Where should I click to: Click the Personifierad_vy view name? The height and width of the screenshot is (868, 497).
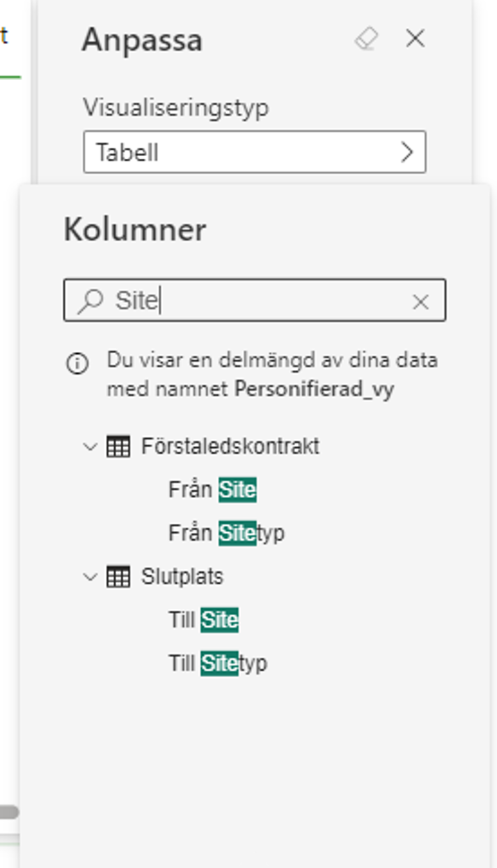314,389
